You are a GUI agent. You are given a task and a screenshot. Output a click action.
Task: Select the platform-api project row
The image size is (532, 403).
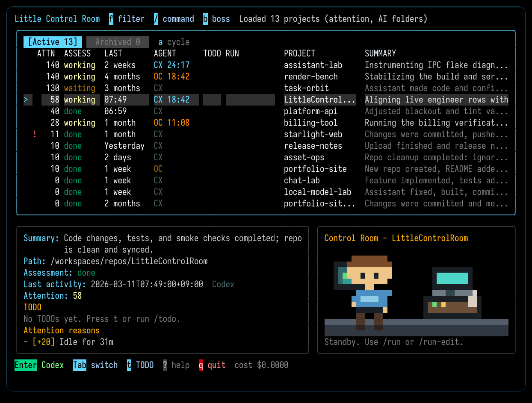point(266,111)
